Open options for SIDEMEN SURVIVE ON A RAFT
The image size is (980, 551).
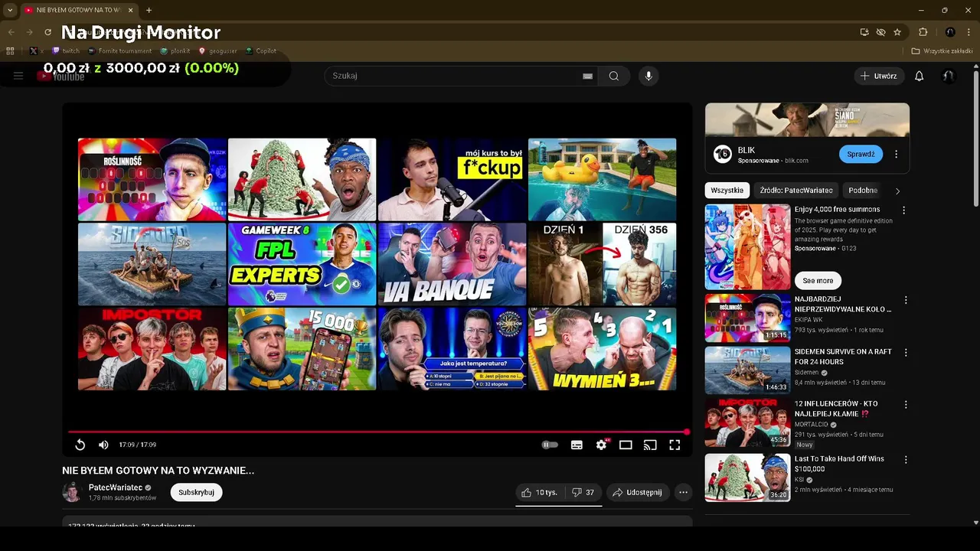(x=906, y=353)
